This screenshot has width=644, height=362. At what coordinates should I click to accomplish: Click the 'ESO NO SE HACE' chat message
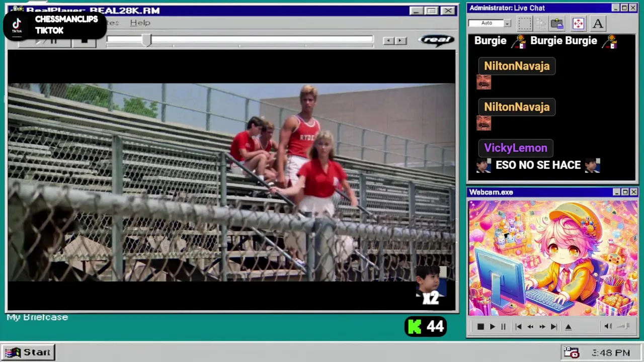click(538, 165)
